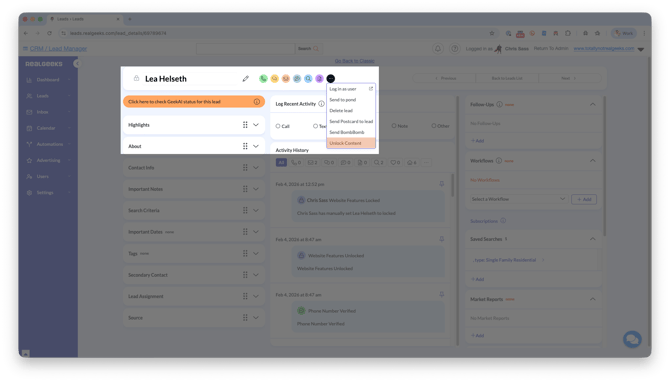Collapse the Saved Searches panel chevron
The image size is (670, 382).
click(593, 239)
